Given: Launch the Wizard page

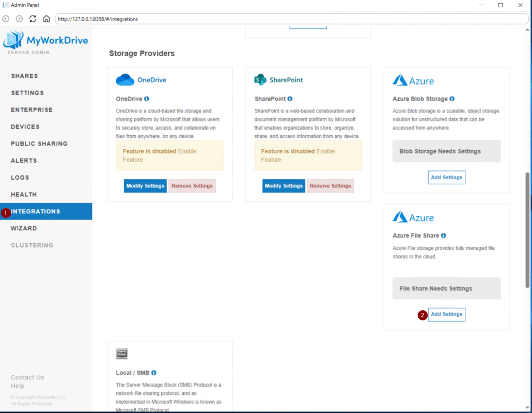Looking at the screenshot, I should point(24,229).
